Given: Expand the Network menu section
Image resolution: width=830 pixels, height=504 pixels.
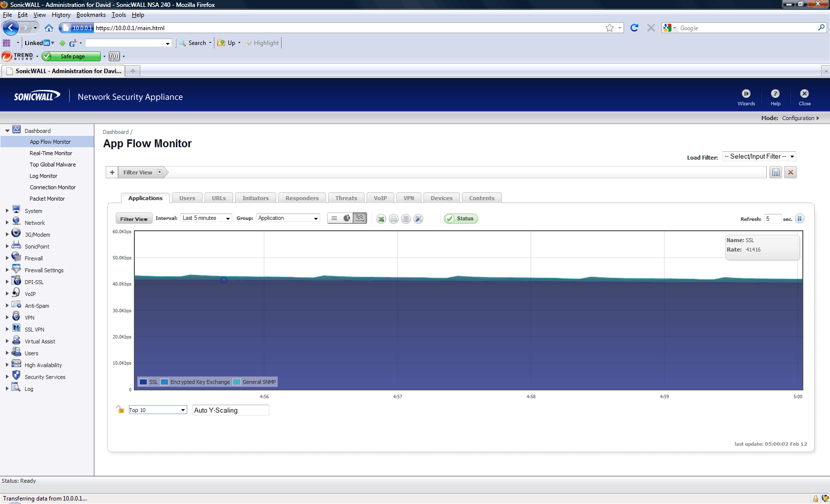Looking at the screenshot, I should [7, 222].
